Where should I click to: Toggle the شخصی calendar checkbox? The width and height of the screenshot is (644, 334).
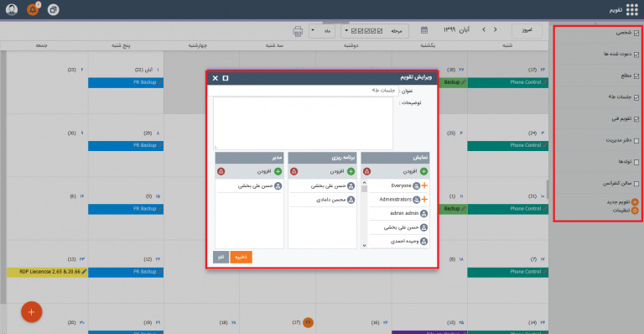coord(636,33)
